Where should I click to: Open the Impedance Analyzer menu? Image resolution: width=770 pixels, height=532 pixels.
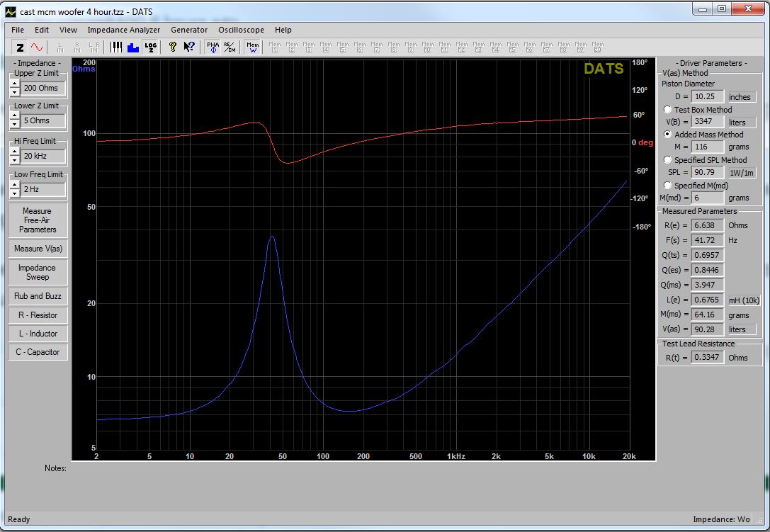(x=124, y=30)
